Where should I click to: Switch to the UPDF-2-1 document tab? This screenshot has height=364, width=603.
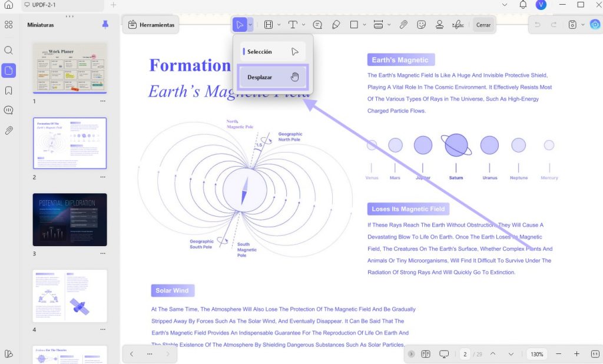(x=62, y=5)
